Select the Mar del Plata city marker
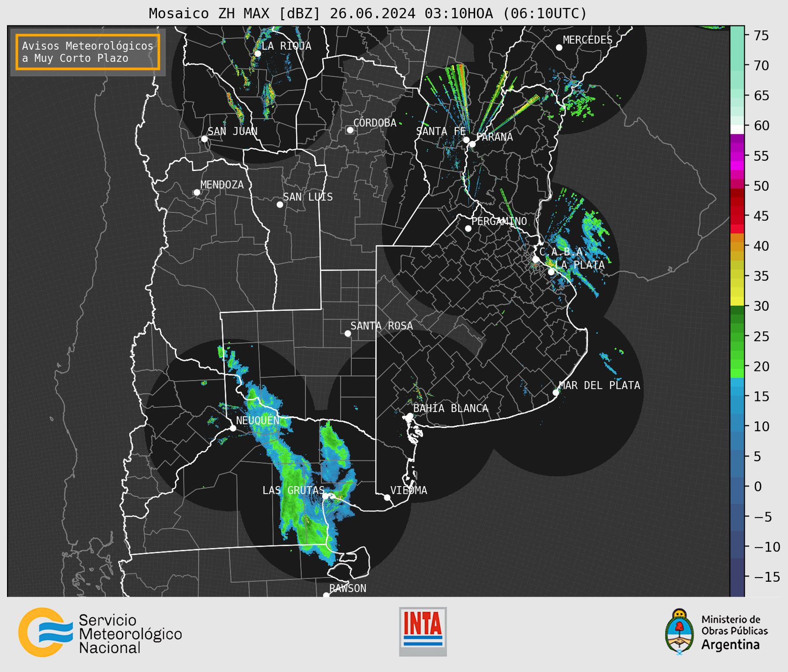Viewport: 788px width, 672px height. pyautogui.click(x=556, y=393)
